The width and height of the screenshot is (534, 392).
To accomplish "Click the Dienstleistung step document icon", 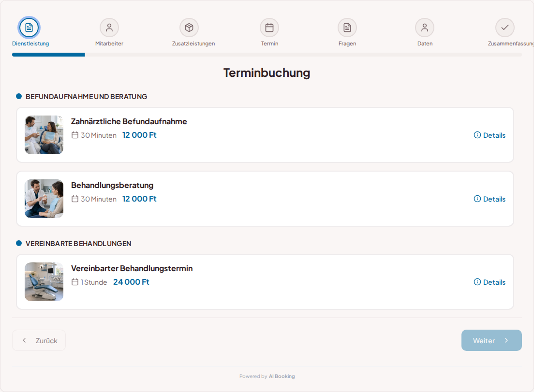I will pyautogui.click(x=29, y=28).
